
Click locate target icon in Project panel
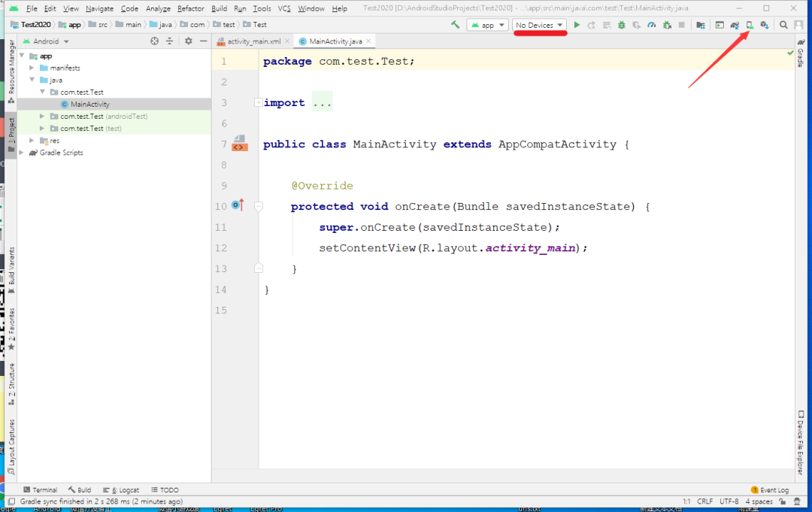click(x=154, y=41)
